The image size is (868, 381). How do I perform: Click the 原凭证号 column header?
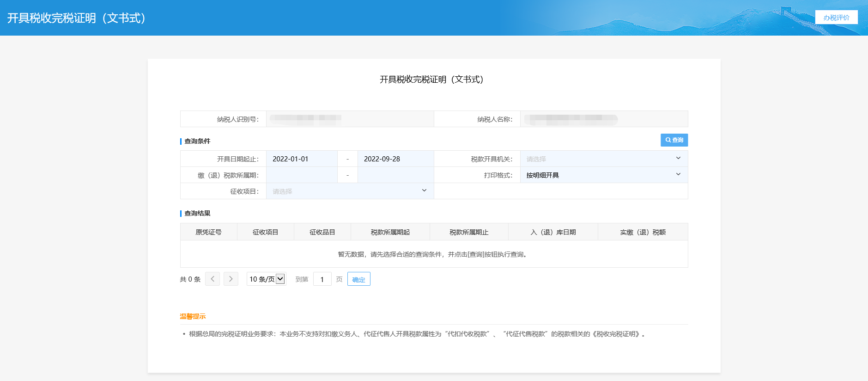click(x=208, y=232)
